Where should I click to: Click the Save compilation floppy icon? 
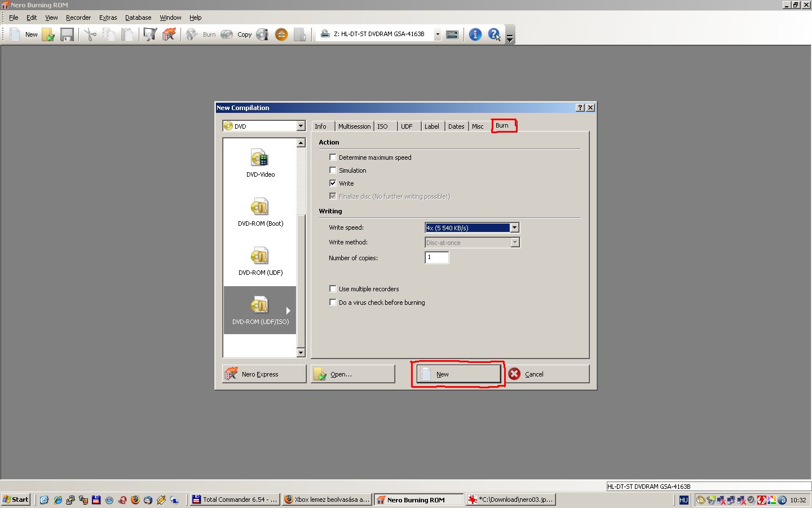[67, 34]
